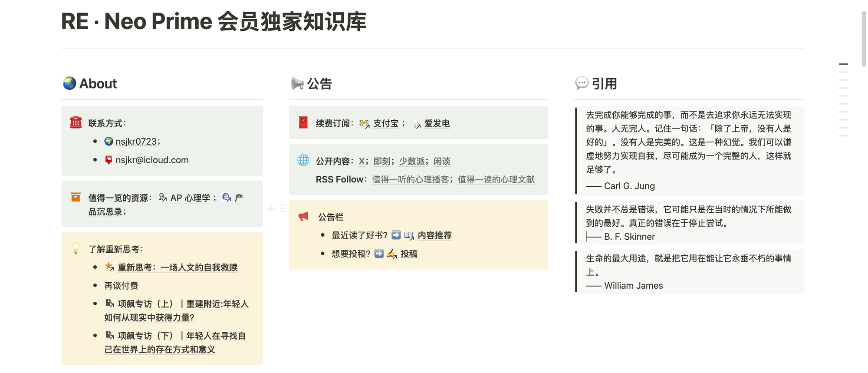Open the 支付宝 payment link
This screenshot has width=868, height=373.
coord(385,124)
